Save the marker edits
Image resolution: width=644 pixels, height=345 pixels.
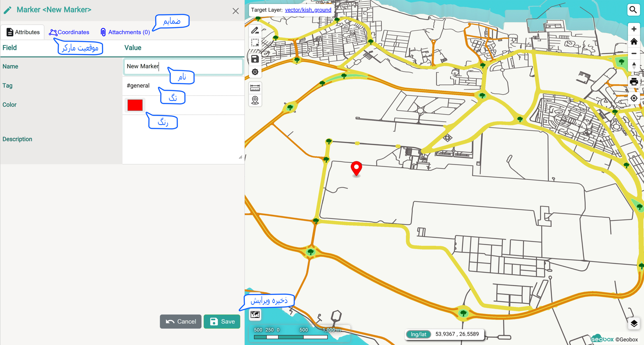tap(222, 322)
